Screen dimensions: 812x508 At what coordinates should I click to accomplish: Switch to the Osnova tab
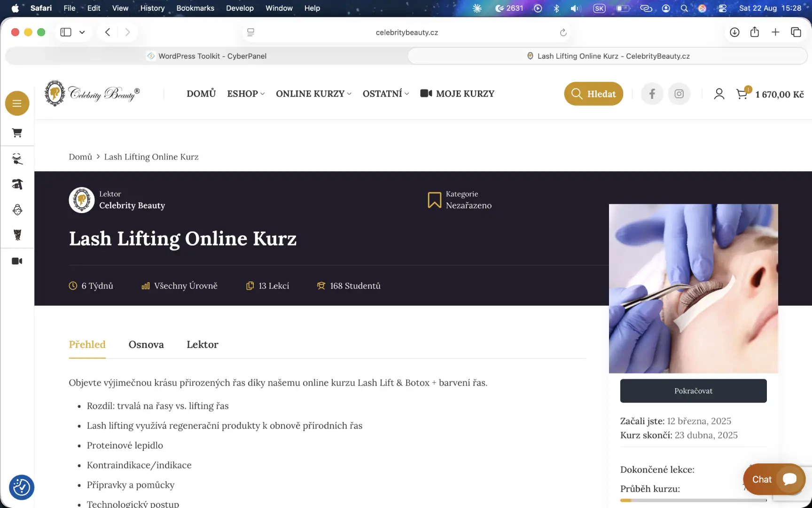[146, 344]
